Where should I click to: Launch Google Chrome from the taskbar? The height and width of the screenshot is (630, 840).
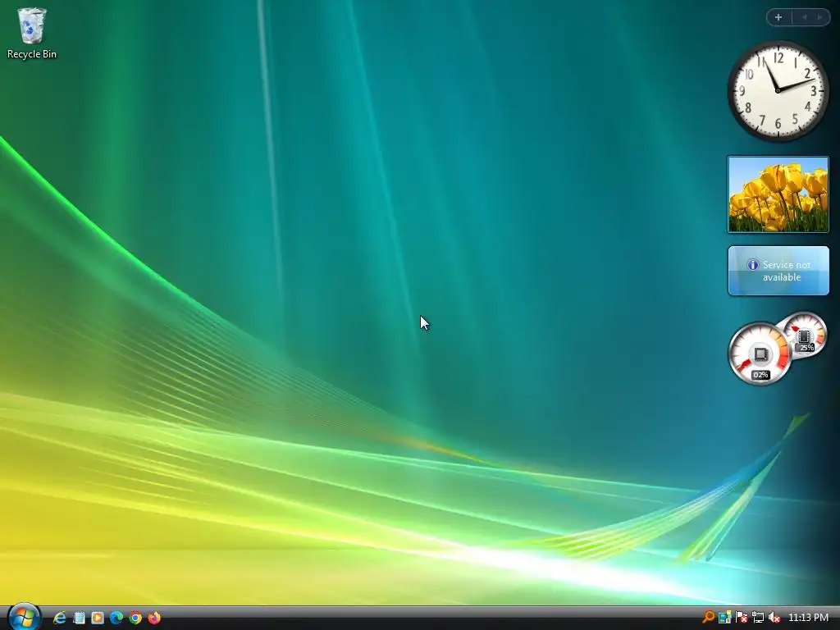(x=135, y=618)
